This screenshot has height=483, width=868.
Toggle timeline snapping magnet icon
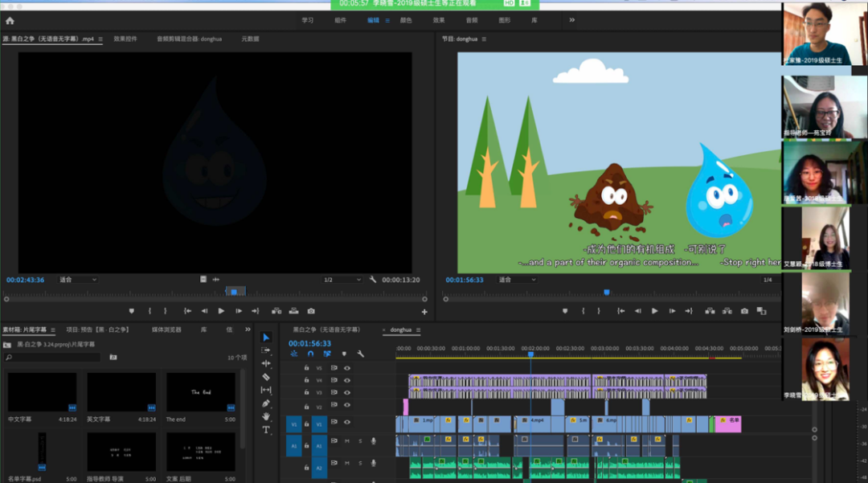[x=310, y=354]
